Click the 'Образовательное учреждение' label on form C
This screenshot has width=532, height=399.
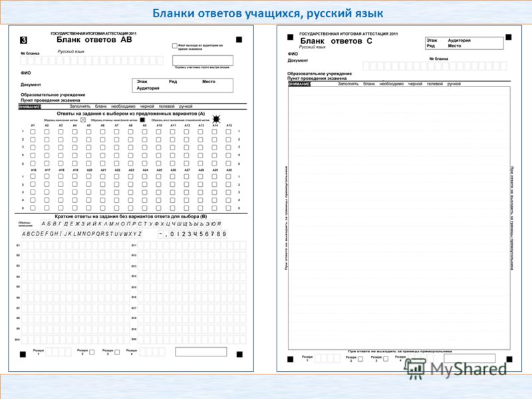tap(319, 74)
